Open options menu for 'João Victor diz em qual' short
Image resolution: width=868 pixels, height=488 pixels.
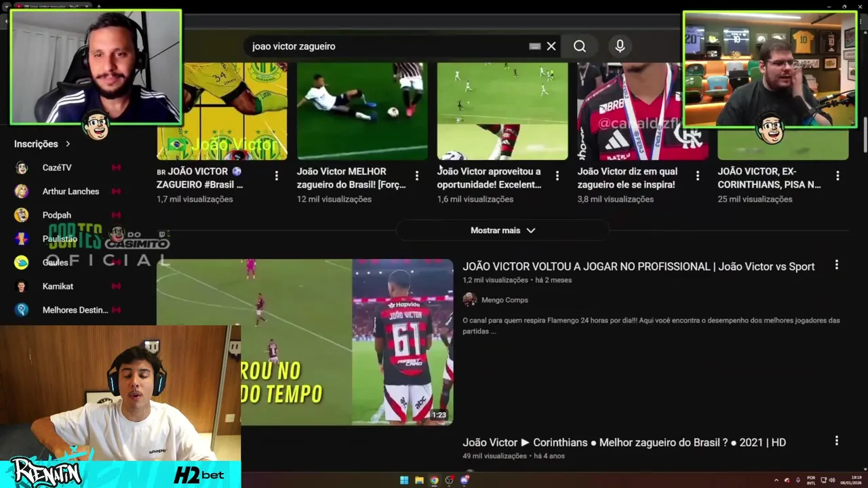click(x=698, y=176)
